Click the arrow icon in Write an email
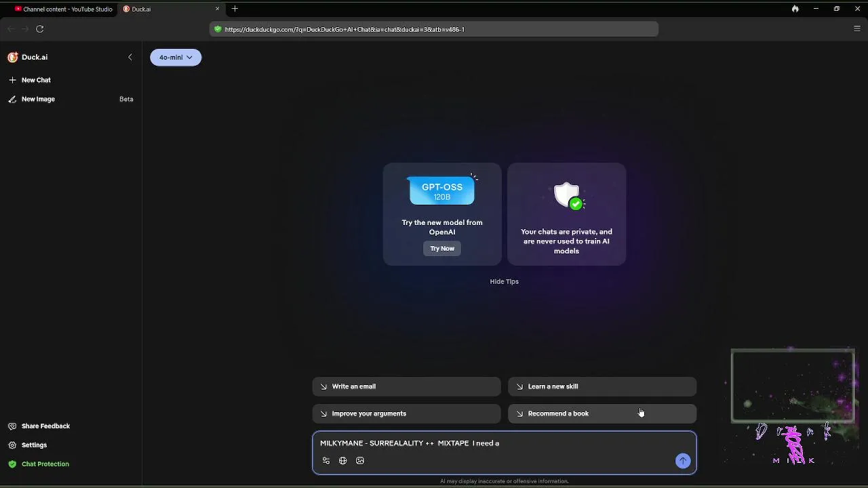The height and width of the screenshot is (488, 868). click(324, 386)
